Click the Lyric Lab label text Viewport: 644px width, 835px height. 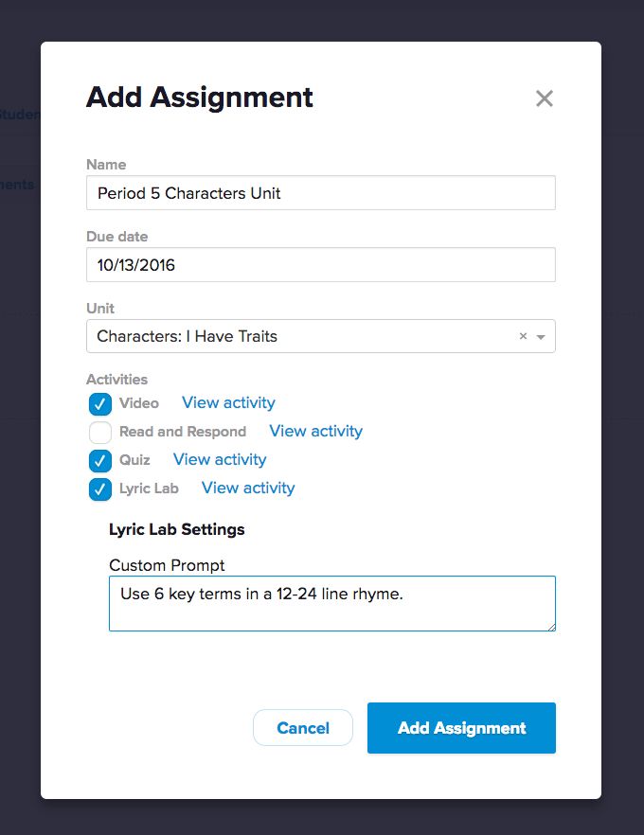pos(149,489)
